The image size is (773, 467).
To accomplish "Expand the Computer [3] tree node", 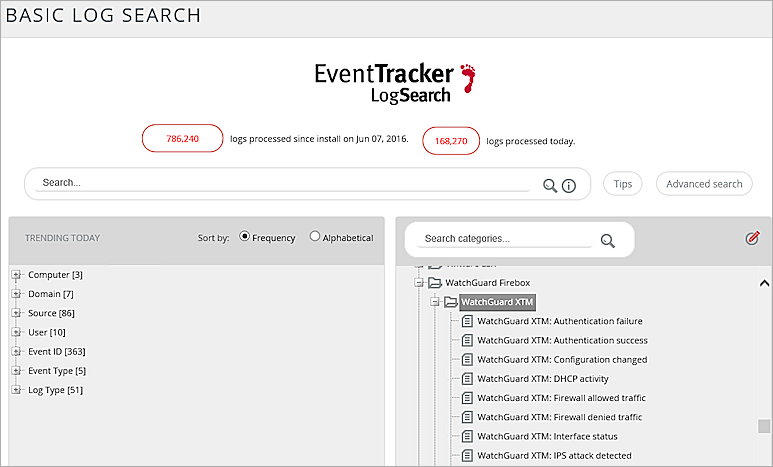I will click(16, 275).
